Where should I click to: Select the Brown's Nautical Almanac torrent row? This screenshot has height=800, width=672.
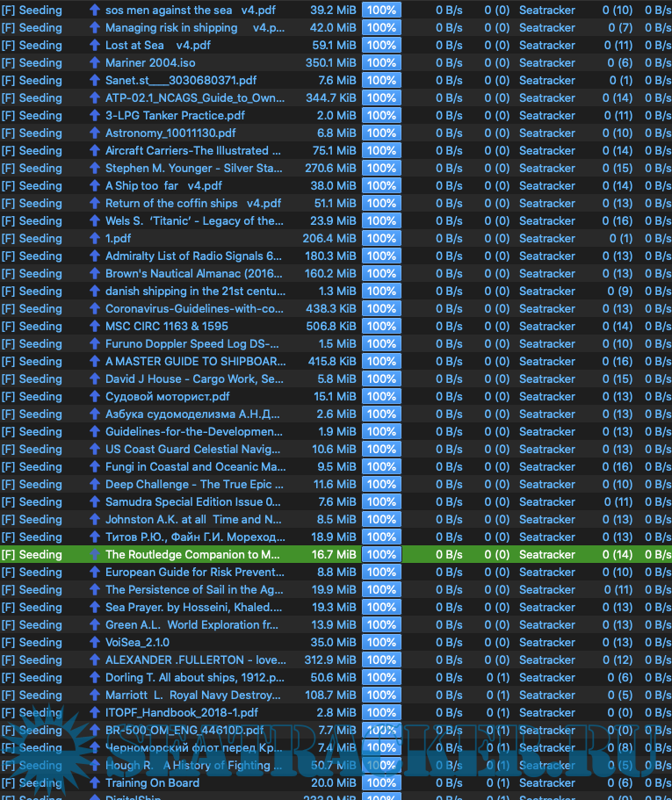[194, 274]
